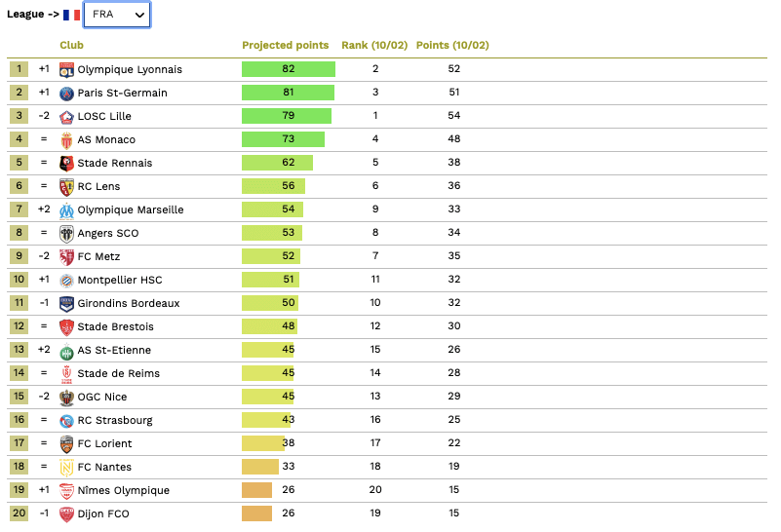Click the Paris St-Germain club crest
Screen dimensions: 781x532
(x=66, y=93)
